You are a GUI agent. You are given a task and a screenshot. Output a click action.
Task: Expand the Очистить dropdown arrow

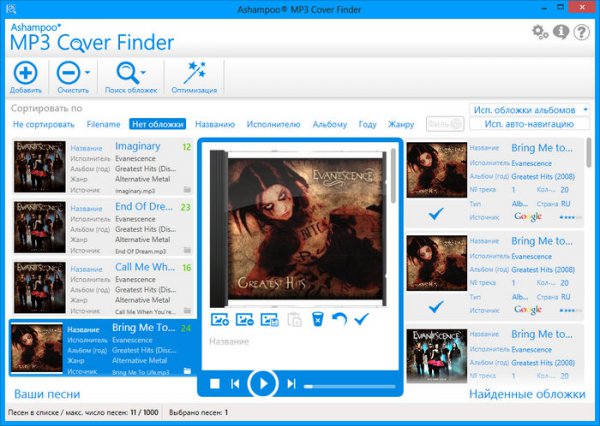(x=87, y=72)
